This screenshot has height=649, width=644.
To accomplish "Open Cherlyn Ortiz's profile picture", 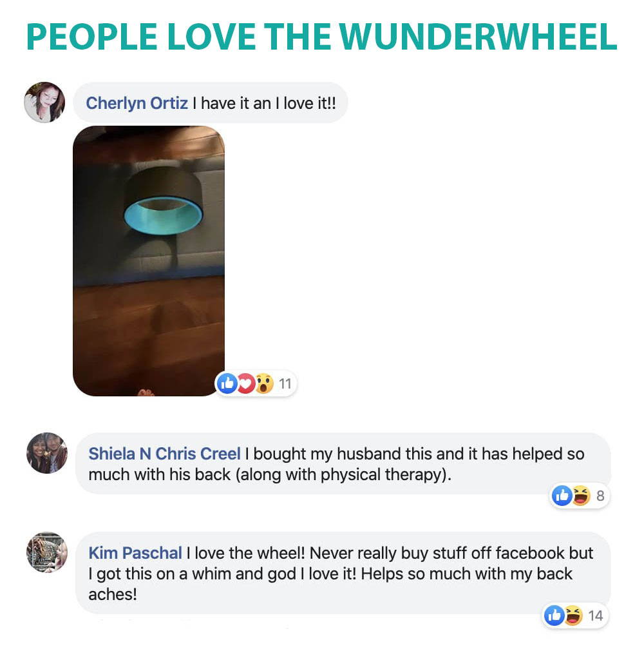I will click(44, 102).
